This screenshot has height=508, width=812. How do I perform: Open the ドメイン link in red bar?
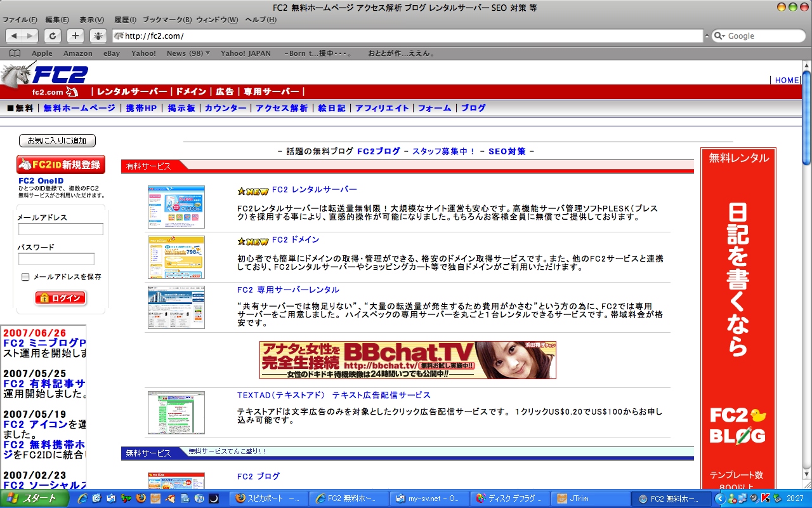click(191, 91)
